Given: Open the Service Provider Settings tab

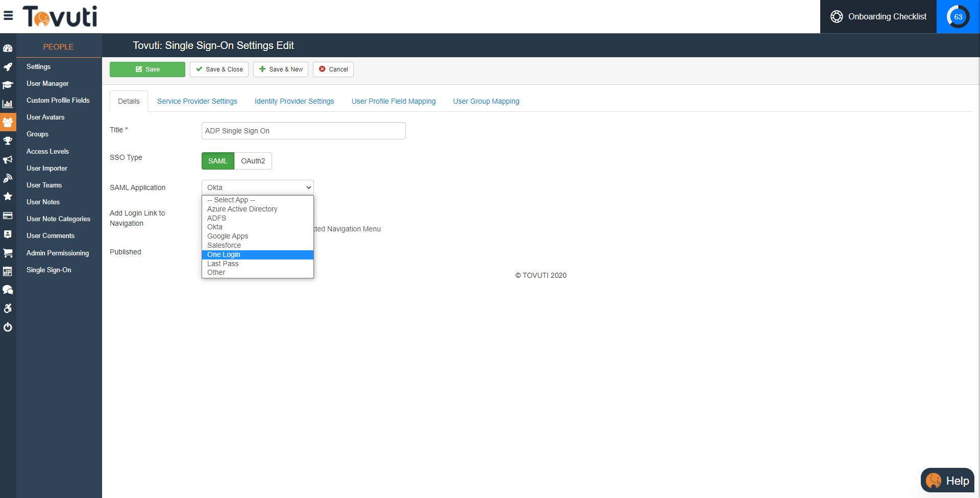Looking at the screenshot, I should [x=197, y=101].
